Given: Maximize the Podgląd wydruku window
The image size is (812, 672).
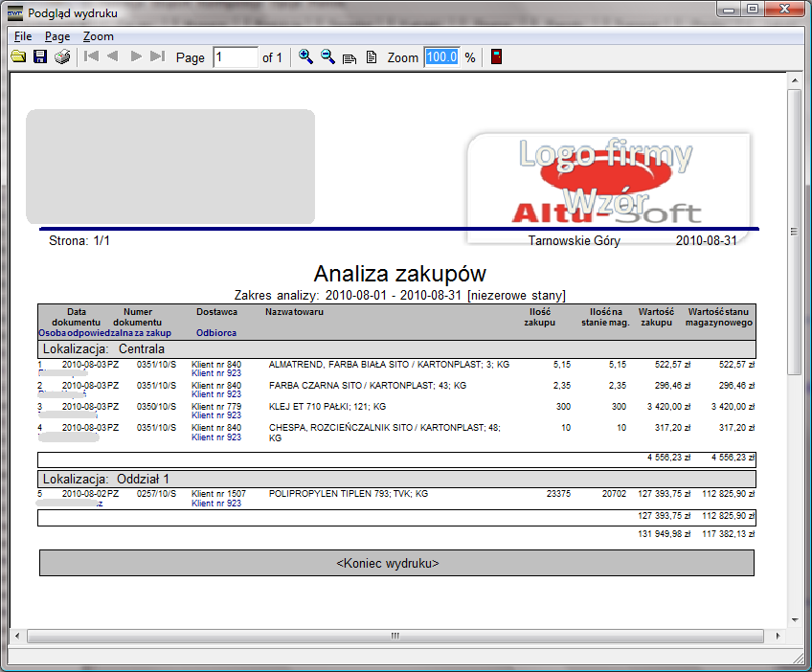Looking at the screenshot, I should click(753, 10).
